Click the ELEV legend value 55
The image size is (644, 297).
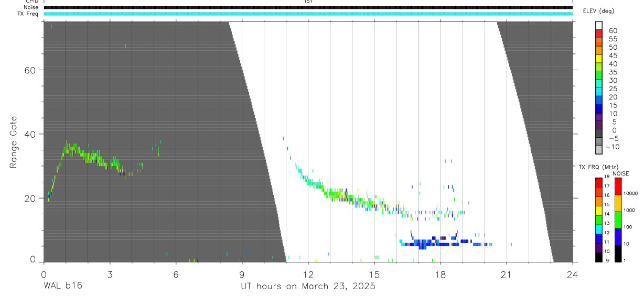click(613, 39)
